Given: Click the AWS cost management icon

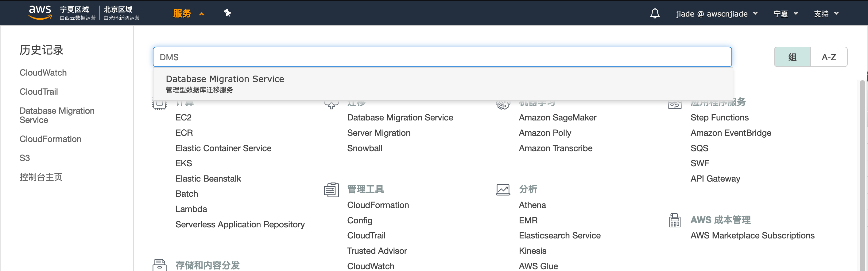Looking at the screenshot, I should (x=675, y=220).
